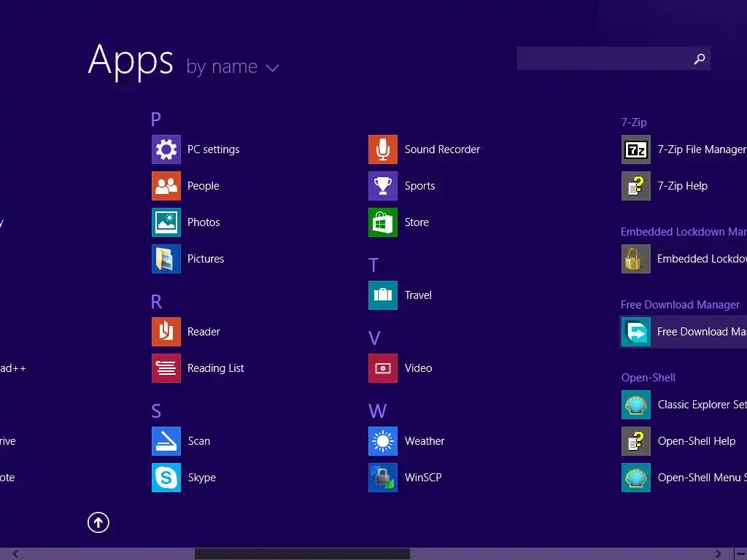Click the 'WinSCP' text label
The height and width of the screenshot is (560, 747).
pos(423,477)
